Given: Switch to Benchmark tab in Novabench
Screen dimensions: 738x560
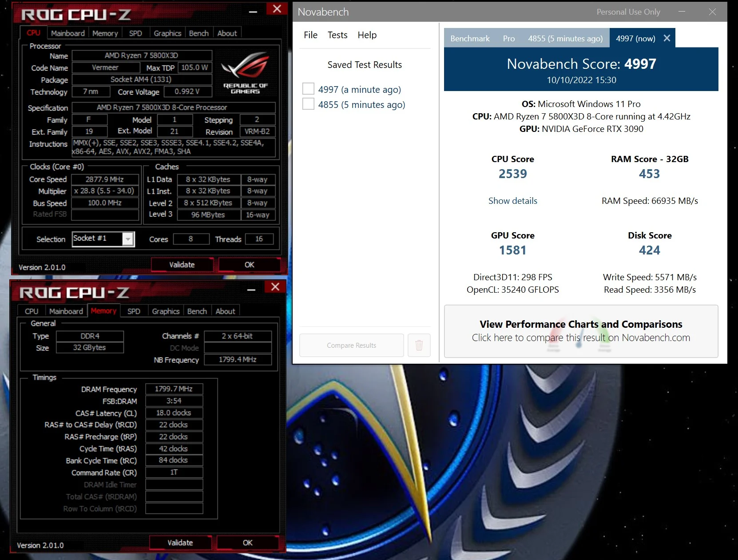Looking at the screenshot, I should 470,38.
